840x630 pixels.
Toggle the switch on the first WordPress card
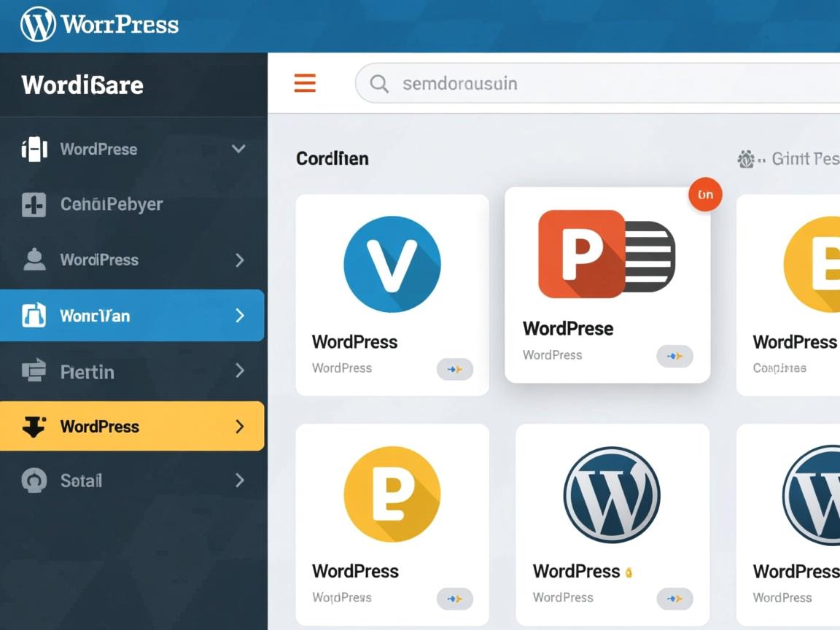click(455, 370)
